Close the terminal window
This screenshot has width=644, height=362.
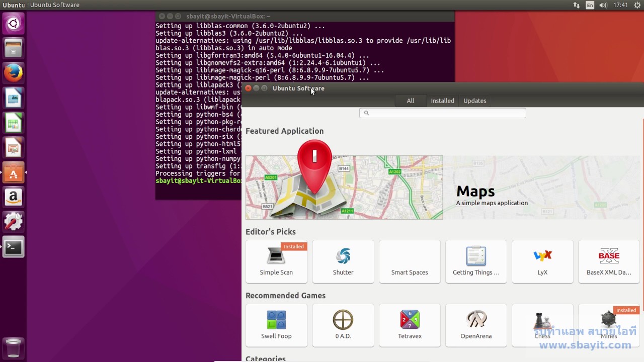[x=162, y=16]
